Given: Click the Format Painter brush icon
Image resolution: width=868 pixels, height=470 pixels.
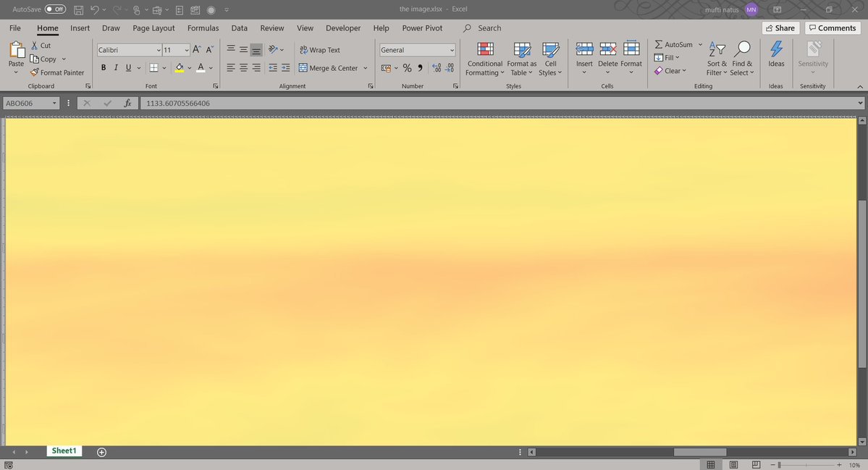Looking at the screenshot, I should [34, 72].
